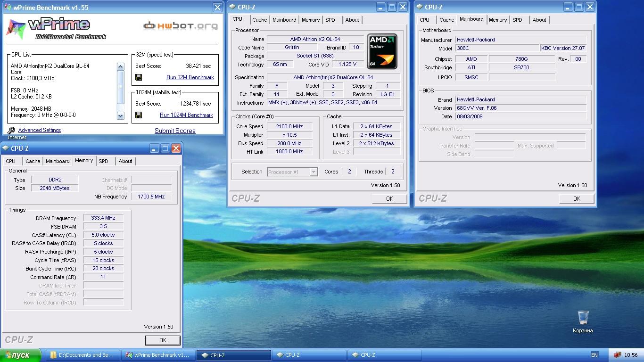Open Mainboard tab in Memory CPU-Z window
Viewport: 644px width, 362px height.
58,161
